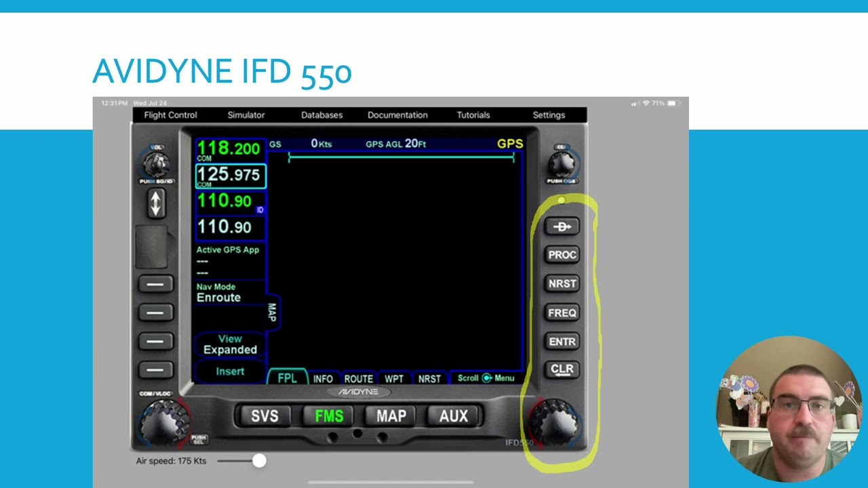Click the side MAP tab on screen
868x488 pixels.
[273, 312]
